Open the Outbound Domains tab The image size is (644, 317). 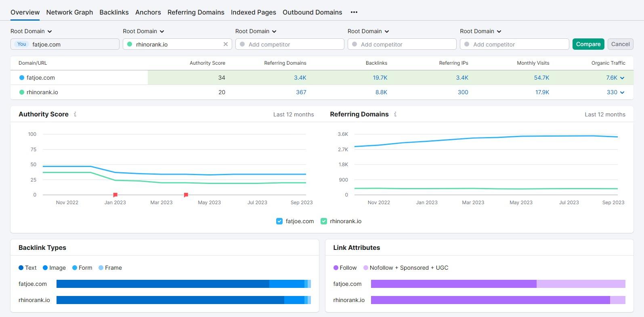coord(313,12)
